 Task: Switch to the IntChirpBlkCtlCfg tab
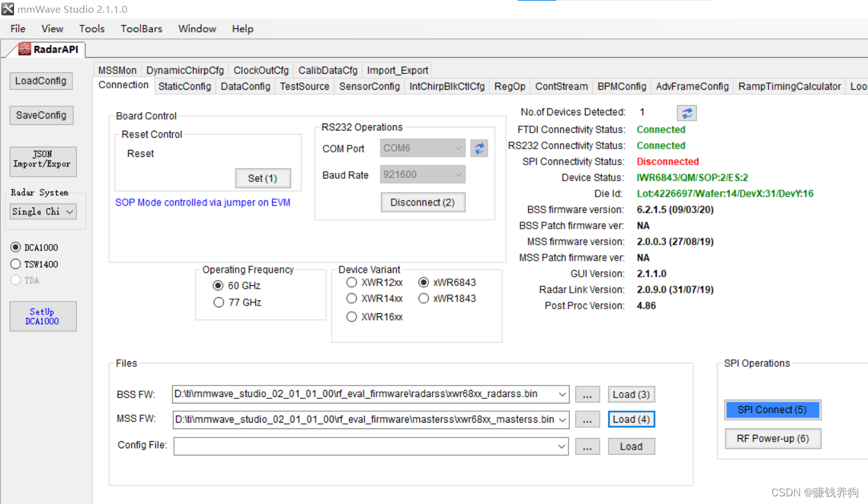click(x=447, y=86)
